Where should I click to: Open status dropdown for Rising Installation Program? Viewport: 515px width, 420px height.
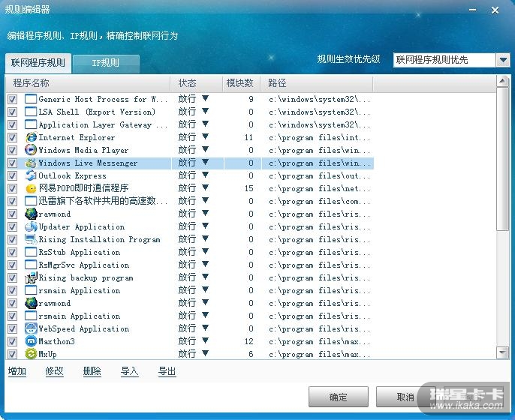(205, 238)
